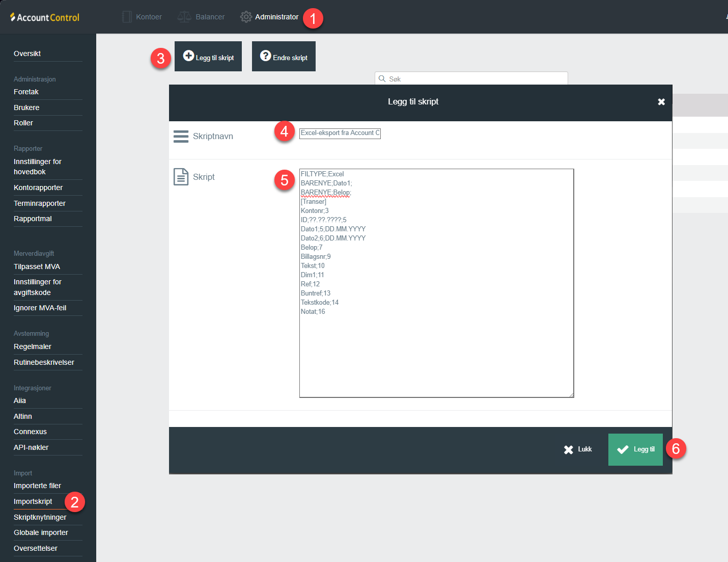728x562 pixels.
Task: Click the Søk search field
Action: [x=476, y=79]
